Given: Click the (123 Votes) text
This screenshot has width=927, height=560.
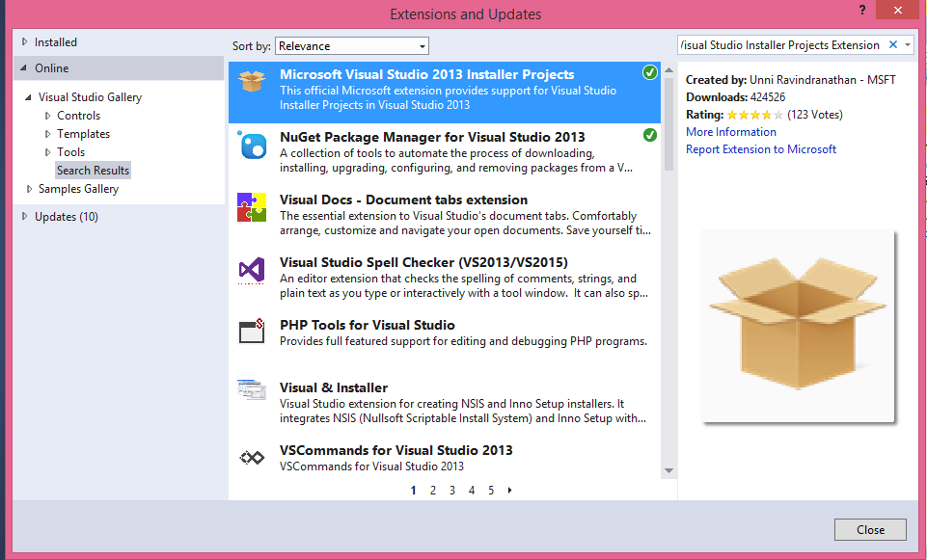Looking at the screenshot, I should point(815,115).
